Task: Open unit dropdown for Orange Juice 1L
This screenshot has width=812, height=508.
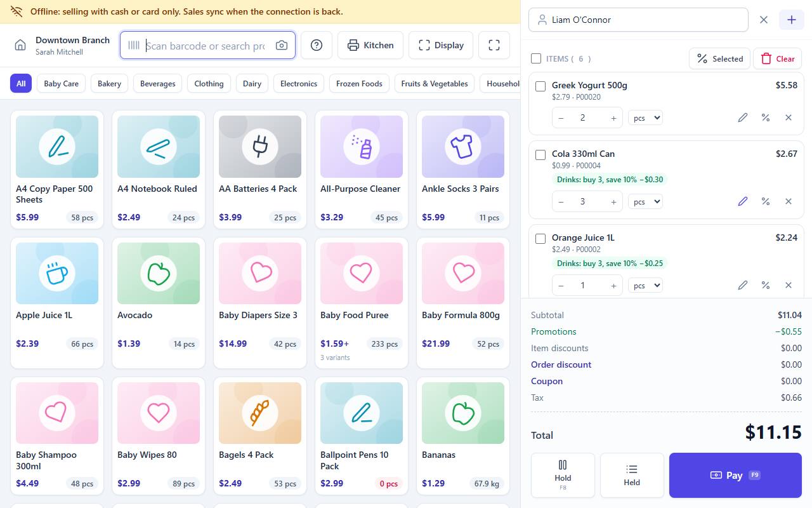Action: (645, 285)
